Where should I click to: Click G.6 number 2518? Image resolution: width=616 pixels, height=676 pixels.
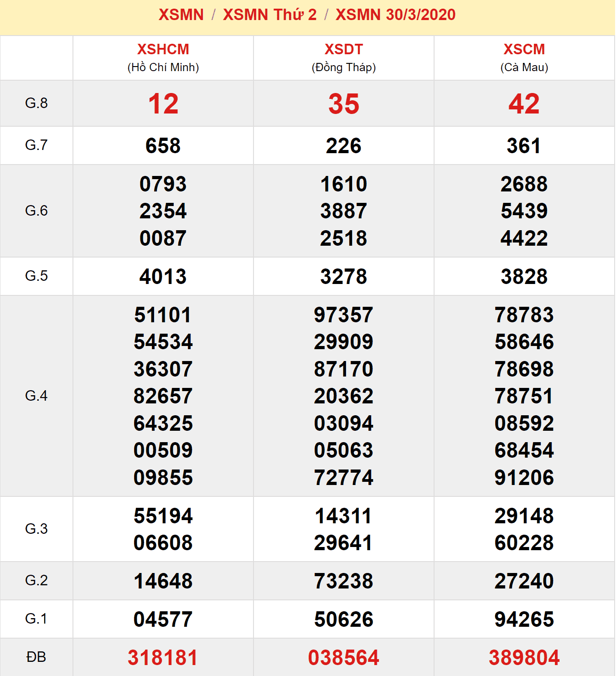(x=344, y=238)
